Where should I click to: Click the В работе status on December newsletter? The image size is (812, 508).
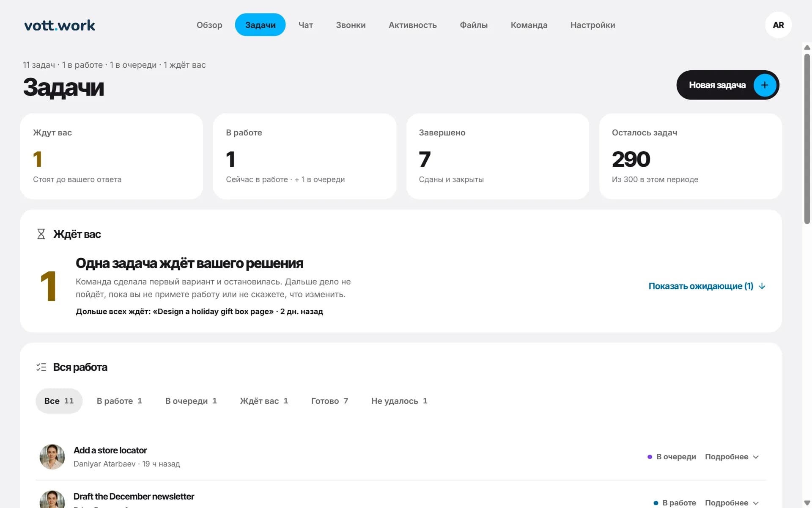click(675, 502)
